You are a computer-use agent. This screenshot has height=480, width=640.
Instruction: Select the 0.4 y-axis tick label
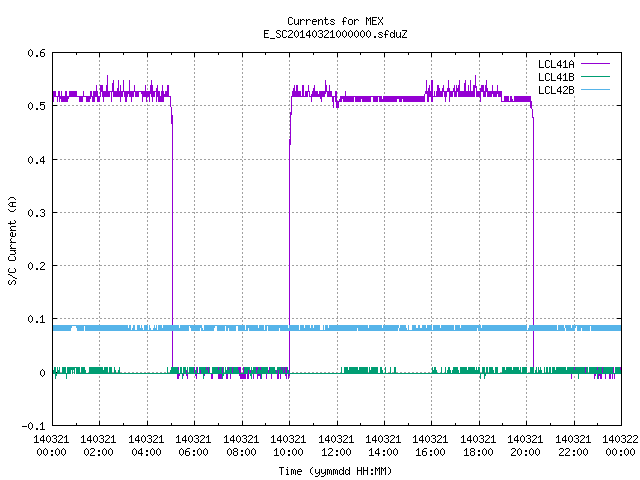pos(37,160)
